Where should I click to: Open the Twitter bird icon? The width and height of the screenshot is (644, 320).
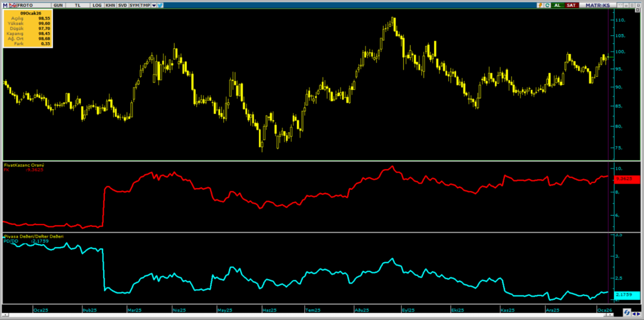click(x=160, y=4)
